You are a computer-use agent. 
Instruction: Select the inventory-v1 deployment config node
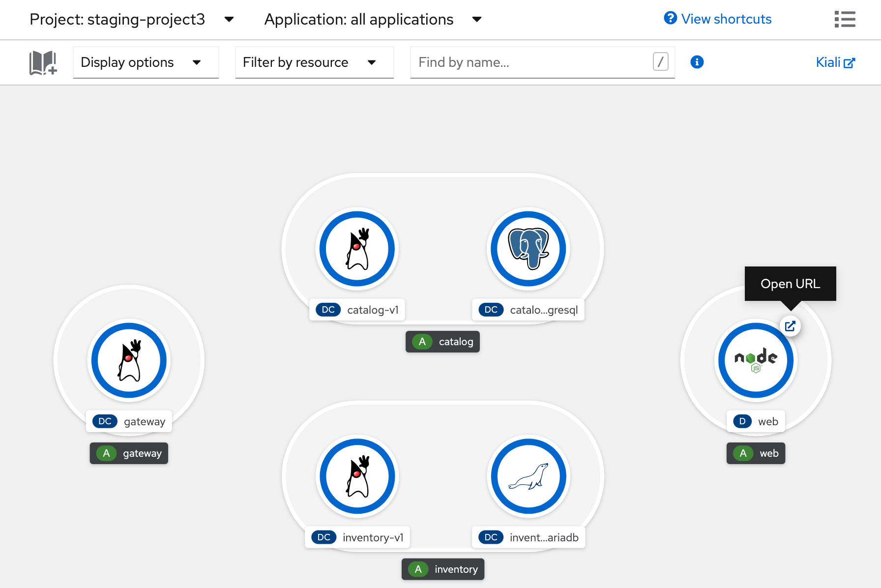[357, 476]
